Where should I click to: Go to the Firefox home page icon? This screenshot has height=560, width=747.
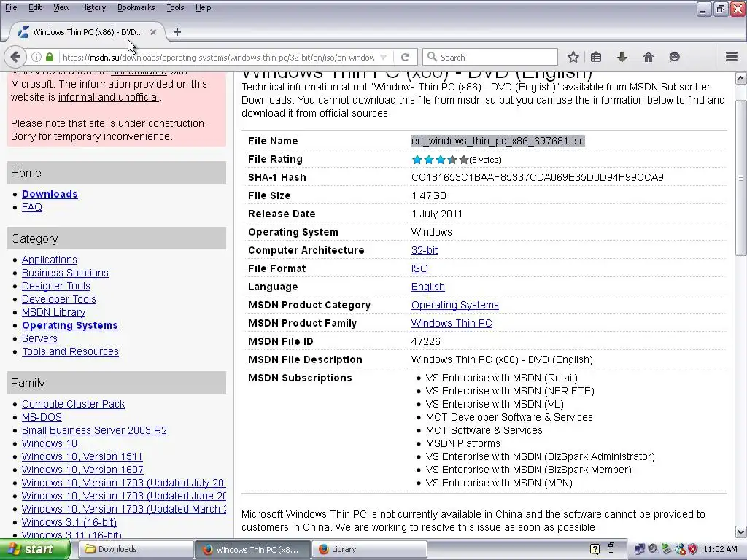tap(649, 57)
